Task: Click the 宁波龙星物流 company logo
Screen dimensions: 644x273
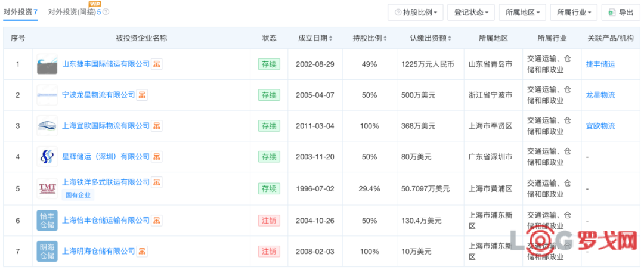Action: 47,95
